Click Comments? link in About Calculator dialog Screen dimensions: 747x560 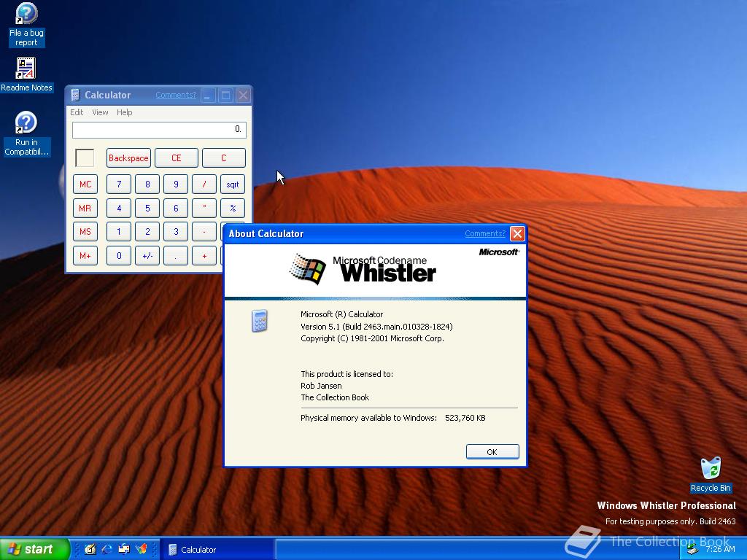484,233
